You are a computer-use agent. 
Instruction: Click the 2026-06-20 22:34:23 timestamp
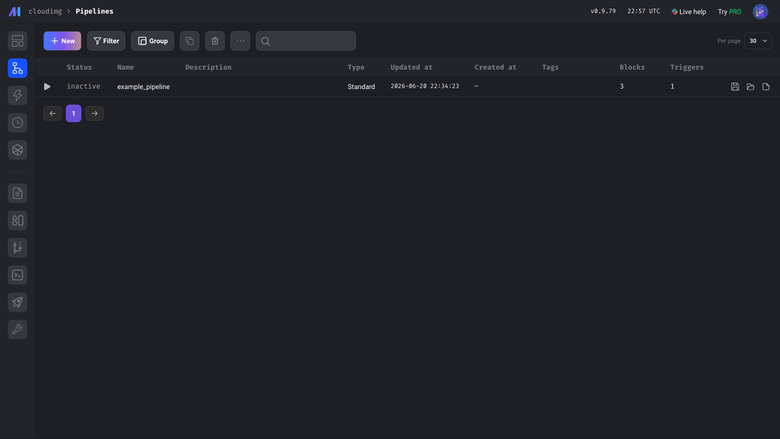coord(425,86)
